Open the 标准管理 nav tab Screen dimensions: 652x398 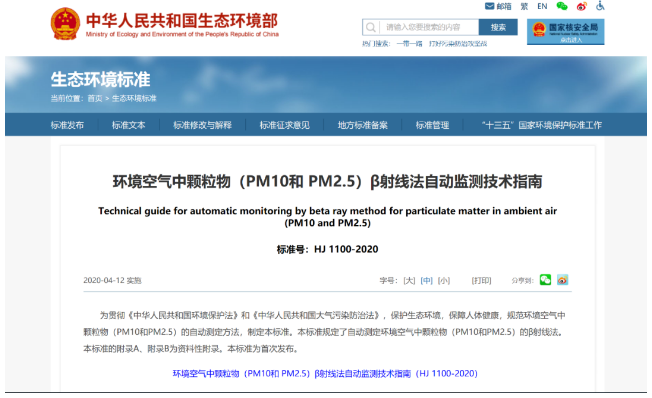(x=432, y=125)
